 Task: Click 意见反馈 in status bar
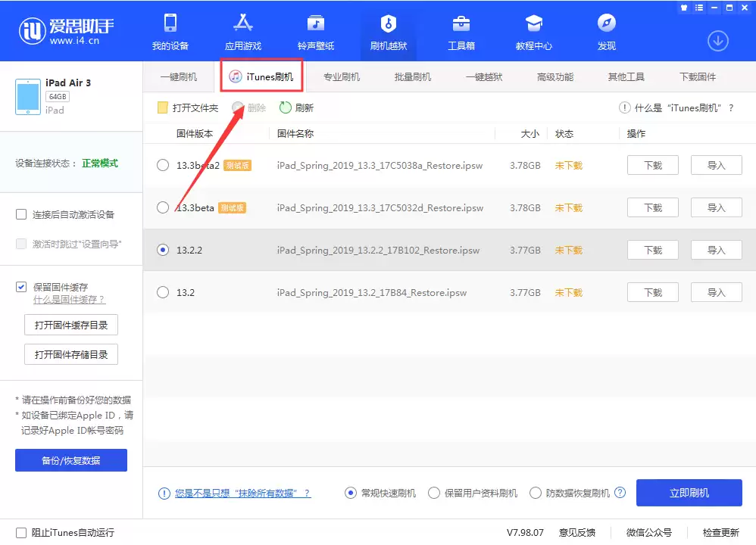[x=576, y=532]
